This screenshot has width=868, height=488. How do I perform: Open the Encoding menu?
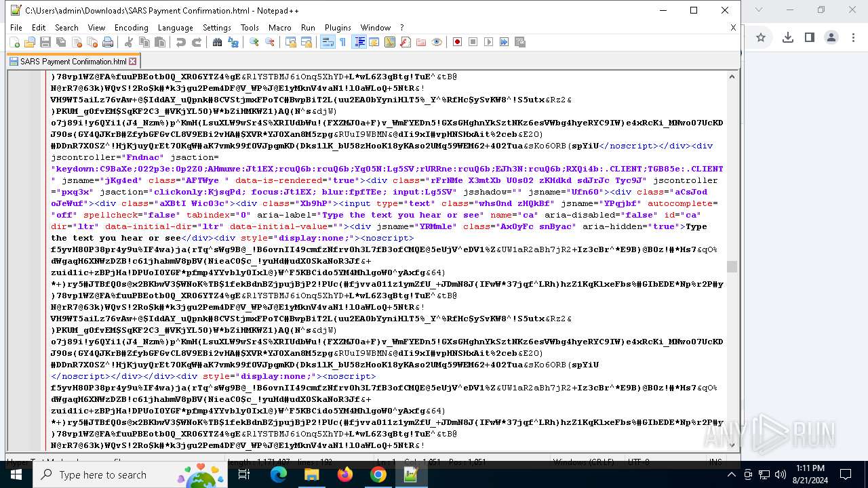131,28
